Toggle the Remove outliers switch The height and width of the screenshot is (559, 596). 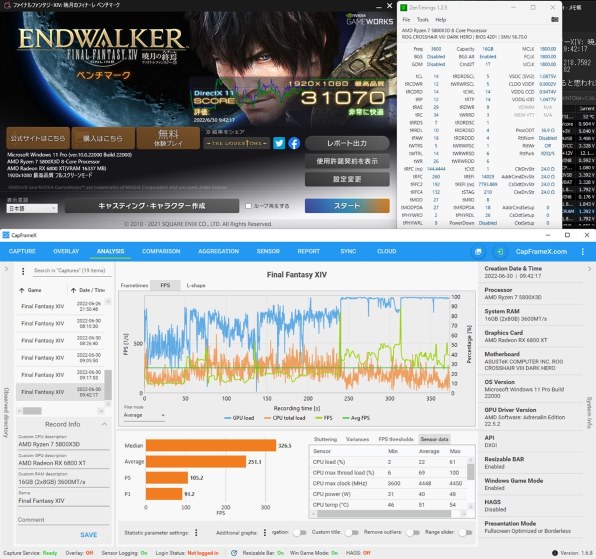tap(413, 532)
